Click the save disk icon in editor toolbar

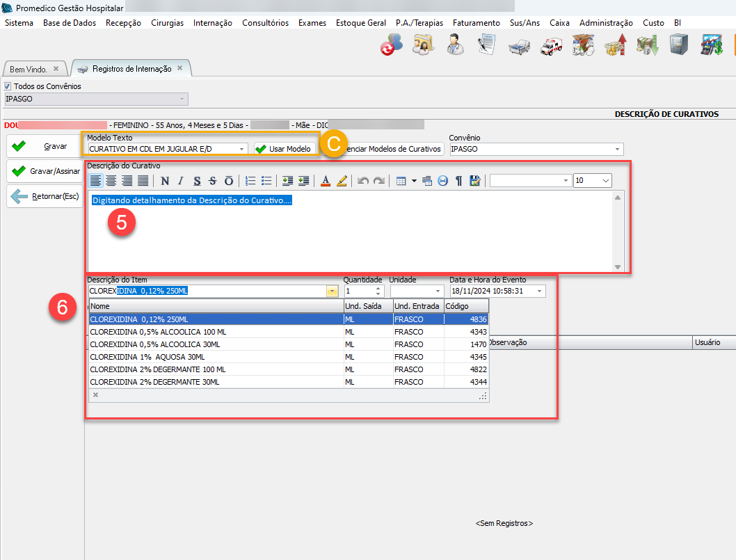point(475,181)
